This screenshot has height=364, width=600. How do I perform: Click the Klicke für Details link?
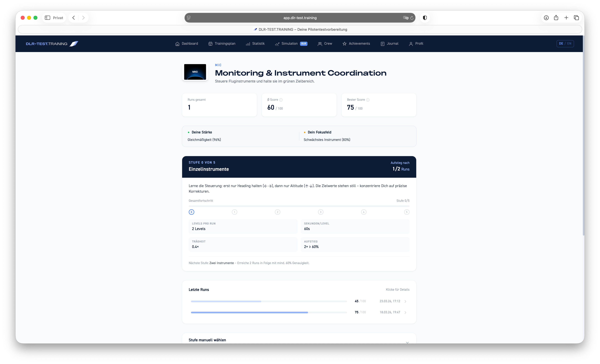[397, 290]
